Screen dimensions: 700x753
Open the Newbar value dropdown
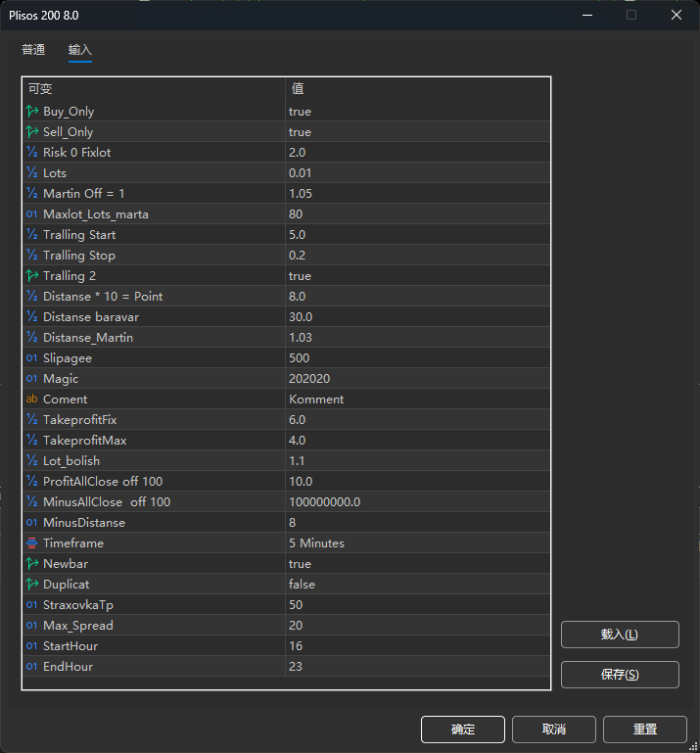300,564
